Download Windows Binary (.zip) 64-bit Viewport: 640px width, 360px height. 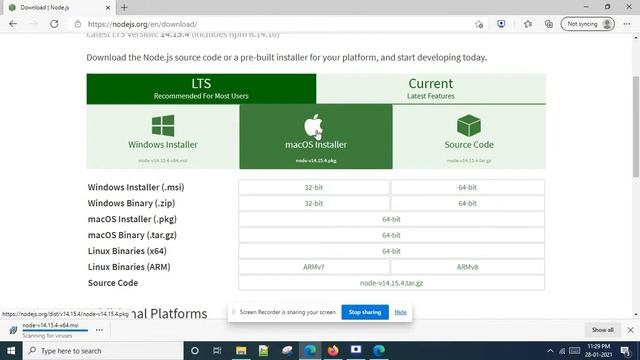(x=467, y=203)
